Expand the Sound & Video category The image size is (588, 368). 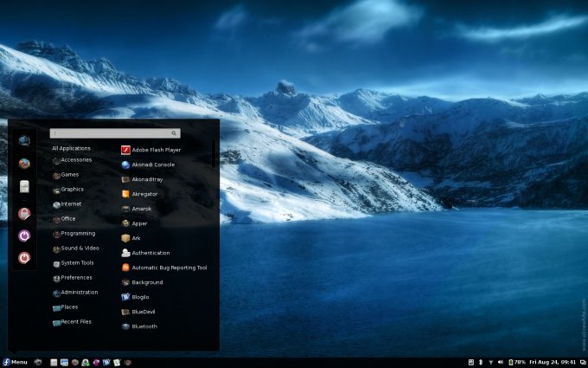pos(79,249)
